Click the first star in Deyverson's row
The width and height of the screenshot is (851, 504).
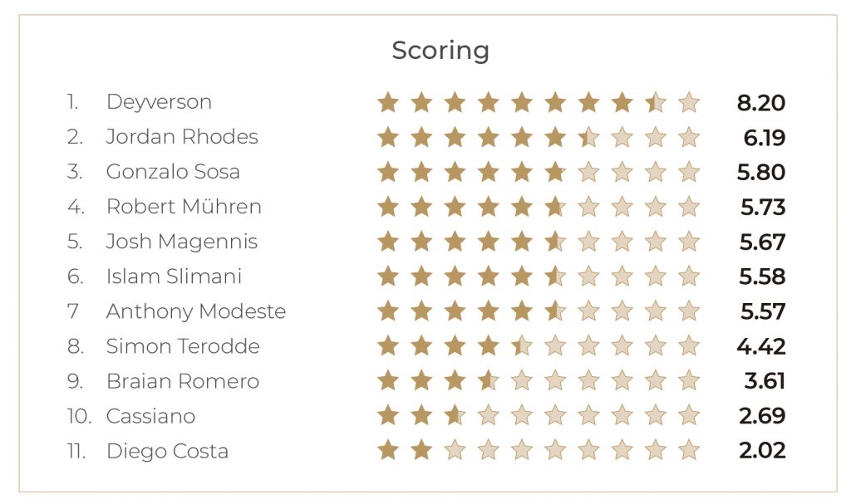click(388, 103)
